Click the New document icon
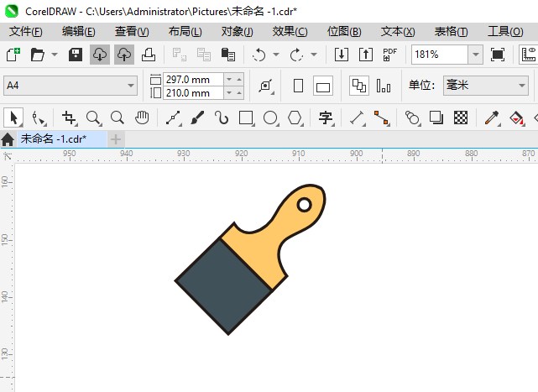 pyautogui.click(x=13, y=55)
